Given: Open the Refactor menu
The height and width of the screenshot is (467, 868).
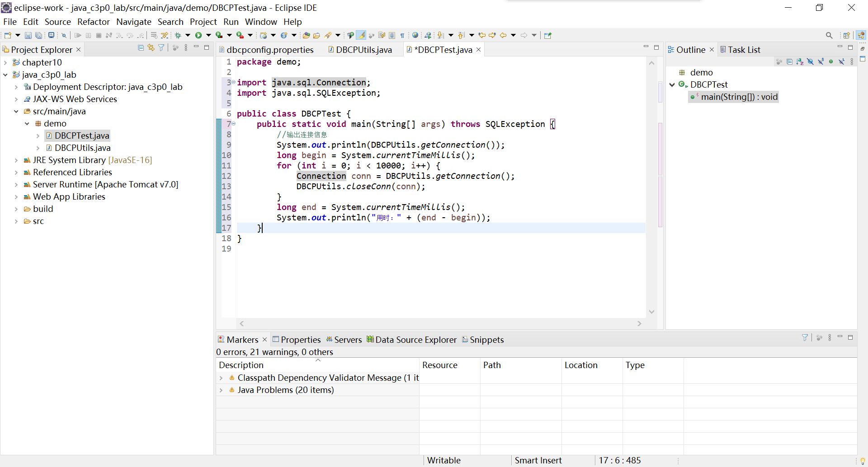Looking at the screenshot, I should pyautogui.click(x=94, y=22).
